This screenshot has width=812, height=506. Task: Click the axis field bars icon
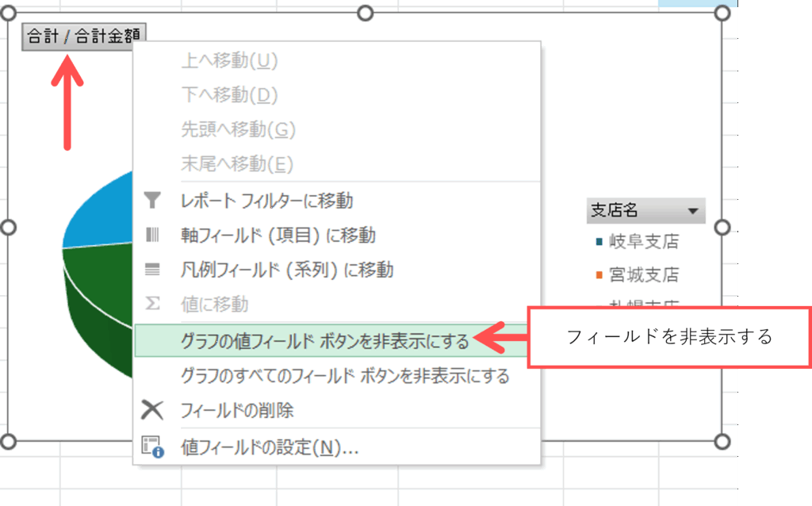click(x=152, y=236)
